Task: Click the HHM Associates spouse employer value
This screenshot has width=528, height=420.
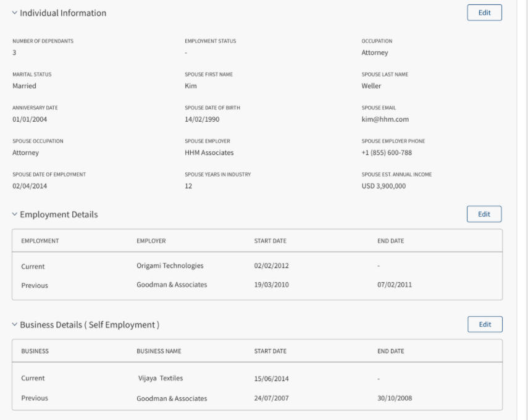Action: (209, 153)
